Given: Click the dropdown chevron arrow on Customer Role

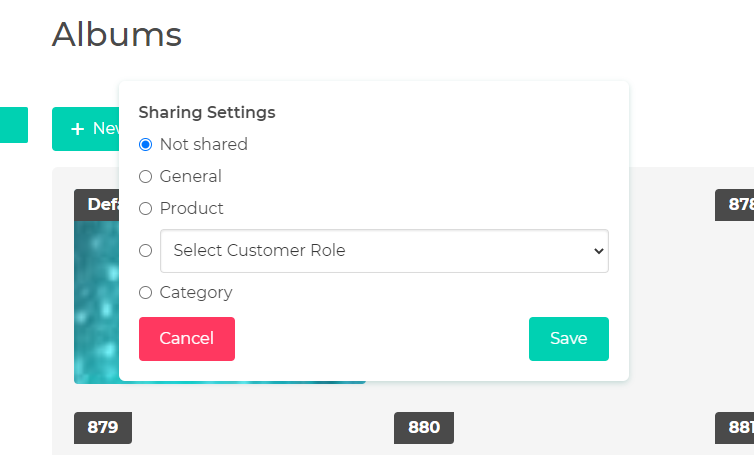Looking at the screenshot, I should click(x=599, y=251).
